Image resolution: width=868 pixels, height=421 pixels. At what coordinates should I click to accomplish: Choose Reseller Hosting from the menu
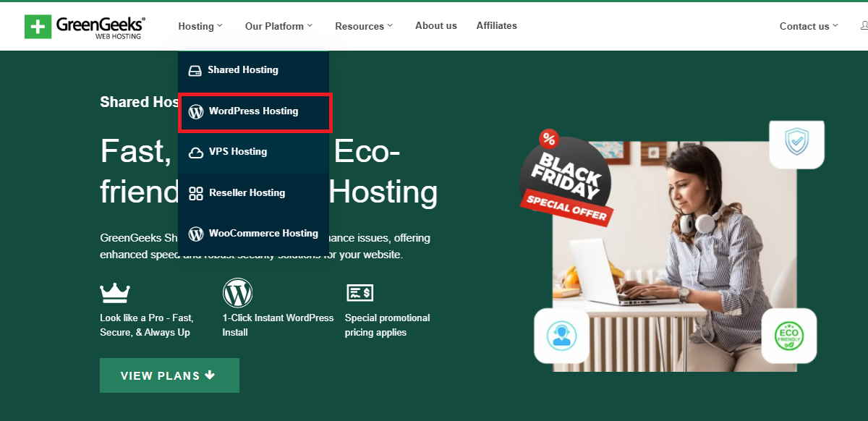[x=253, y=193]
